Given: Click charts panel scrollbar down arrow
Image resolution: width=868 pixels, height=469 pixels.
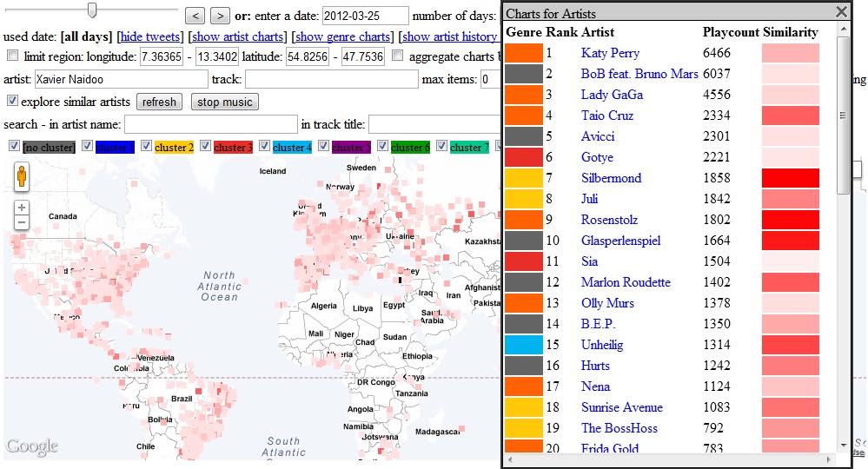Looking at the screenshot, I should pos(843,446).
